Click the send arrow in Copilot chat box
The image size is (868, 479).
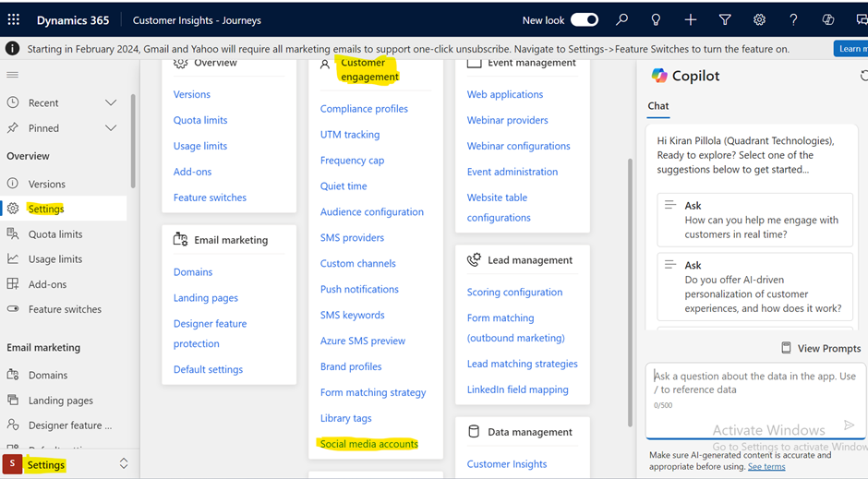[x=849, y=425]
